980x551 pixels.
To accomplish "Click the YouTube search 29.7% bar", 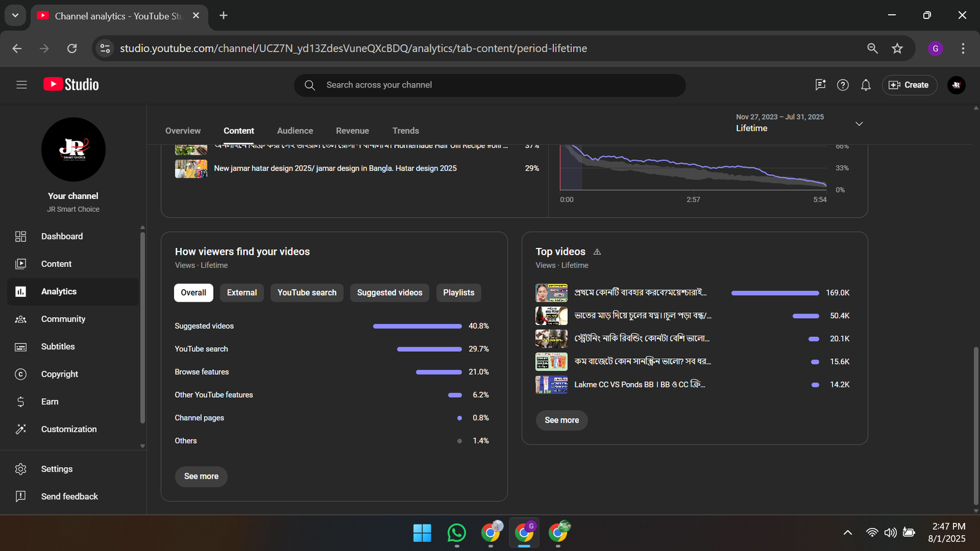I will pyautogui.click(x=429, y=349).
